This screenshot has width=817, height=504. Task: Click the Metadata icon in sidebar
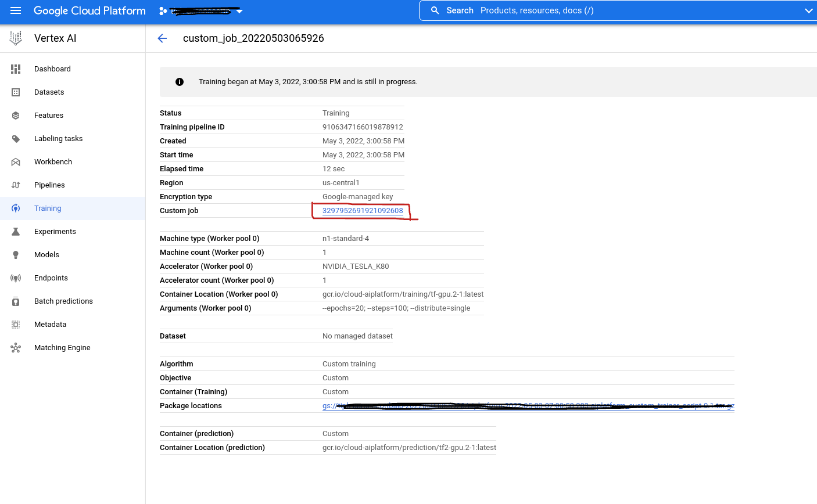pos(16,325)
